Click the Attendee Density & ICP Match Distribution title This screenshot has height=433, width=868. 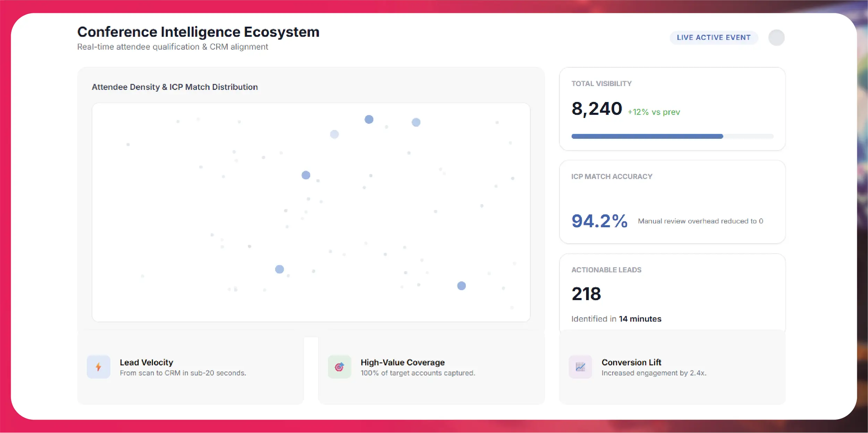click(175, 87)
